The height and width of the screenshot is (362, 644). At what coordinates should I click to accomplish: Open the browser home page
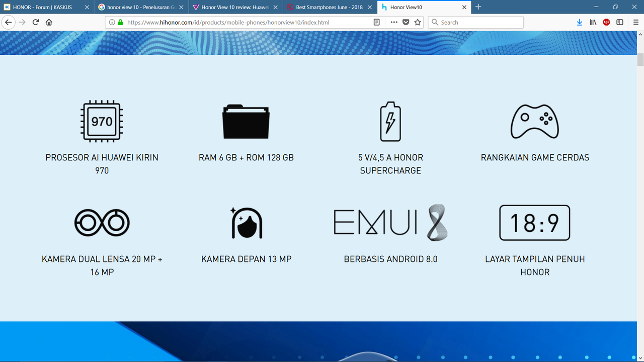[x=49, y=22]
